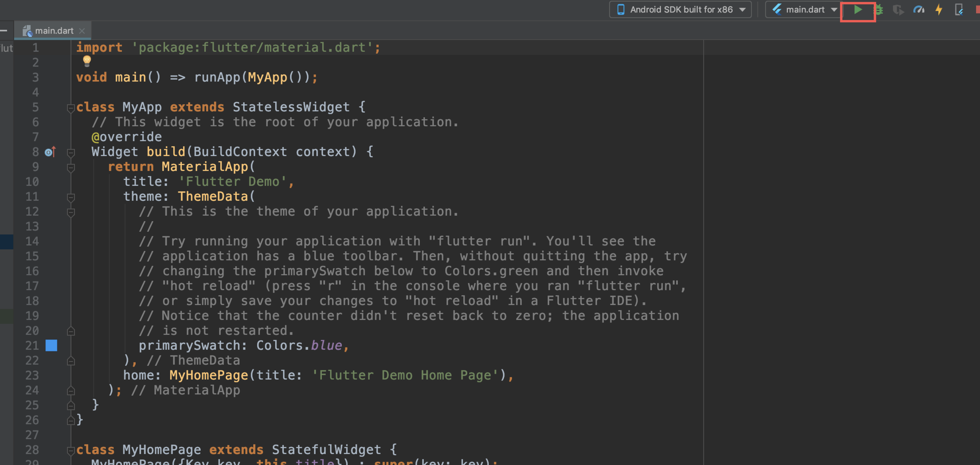Open the main.dart run configuration dropdown

(805, 10)
